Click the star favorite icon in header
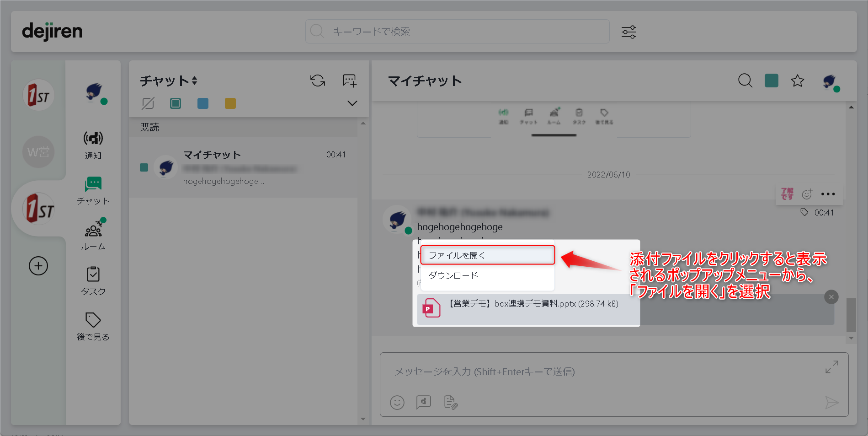 click(798, 81)
